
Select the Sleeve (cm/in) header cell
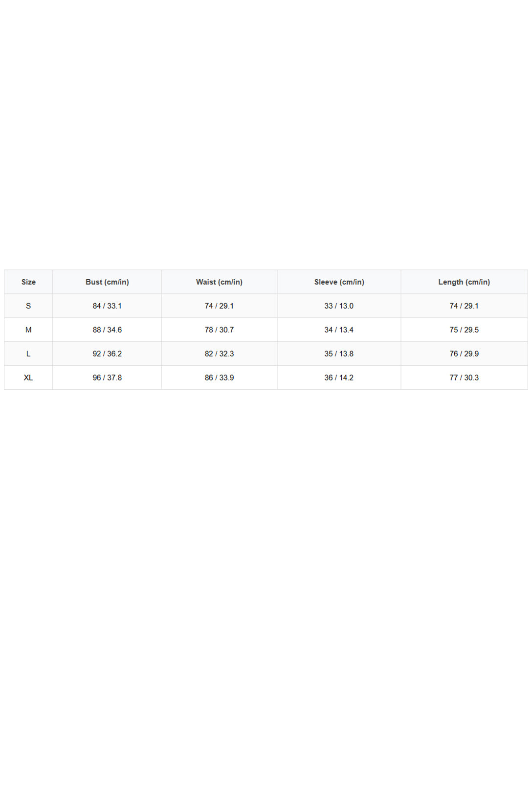(x=339, y=282)
